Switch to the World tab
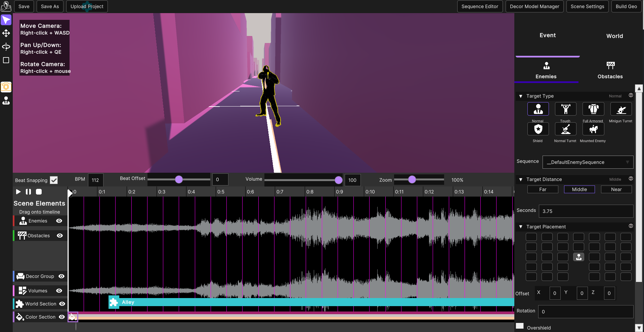Image resolution: width=644 pixels, height=332 pixels. coord(614,36)
